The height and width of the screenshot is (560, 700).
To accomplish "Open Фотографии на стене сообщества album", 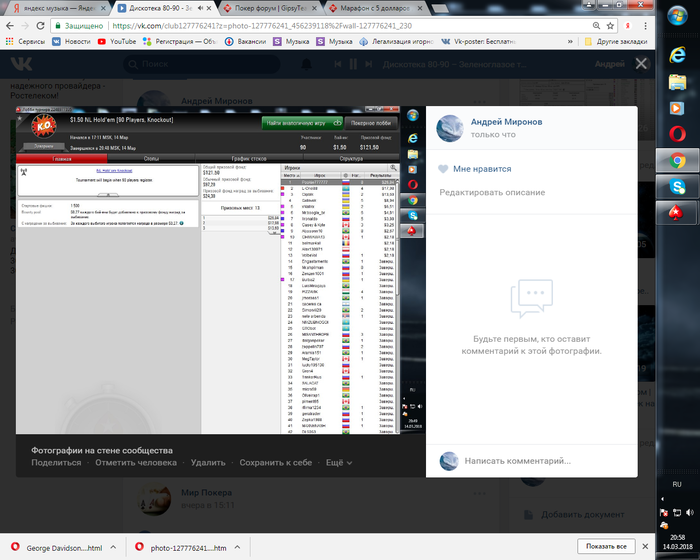I will pos(102,451).
